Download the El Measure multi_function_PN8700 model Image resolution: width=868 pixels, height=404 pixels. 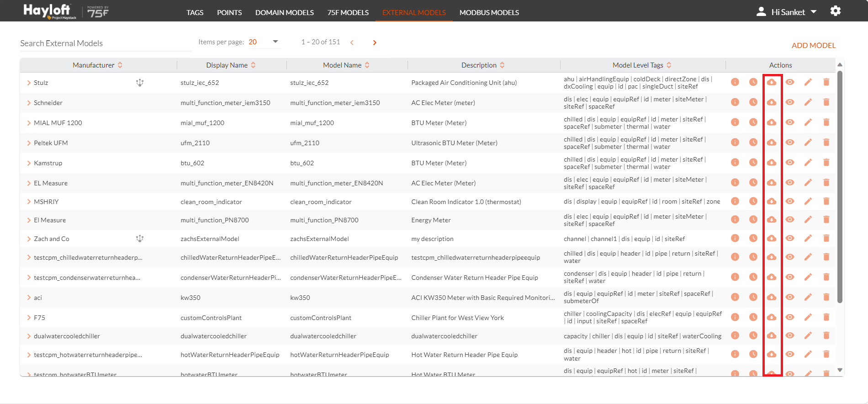coord(772,220)
